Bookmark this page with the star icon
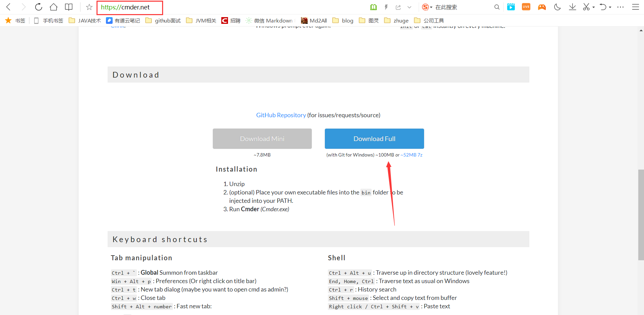Image resolution: width=644 pixels, height=315 pixels. pos(89,7)
